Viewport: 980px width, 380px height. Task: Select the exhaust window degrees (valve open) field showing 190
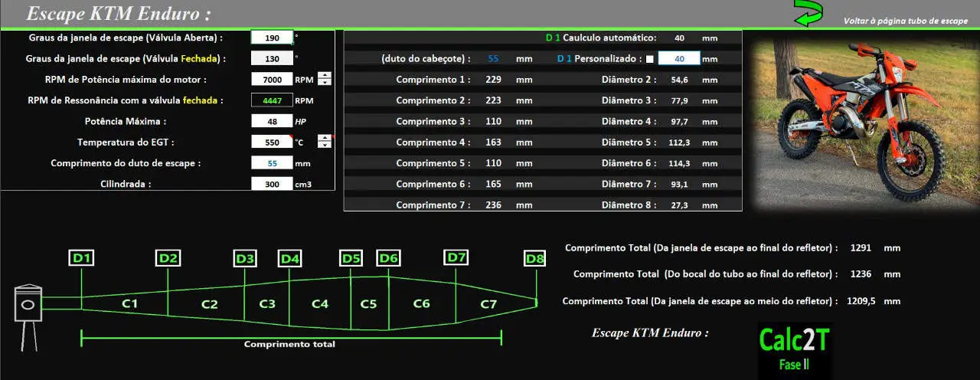click(x=272, y=37)
